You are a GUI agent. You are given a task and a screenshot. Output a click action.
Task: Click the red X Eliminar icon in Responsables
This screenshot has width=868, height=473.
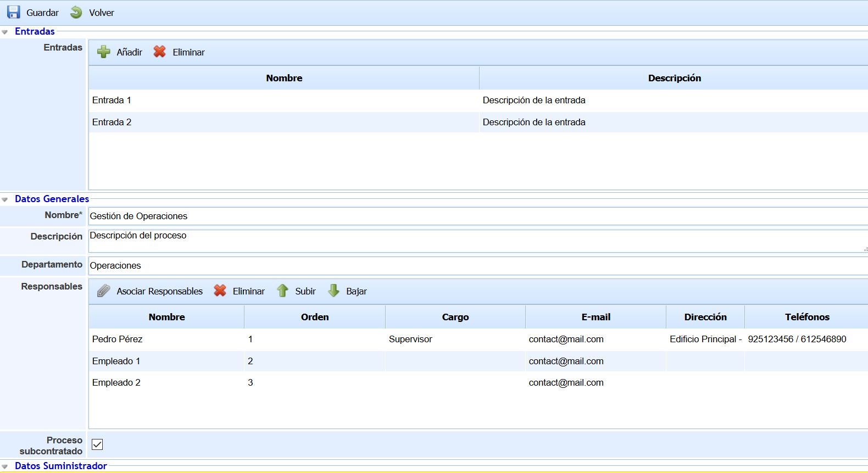[220, 291]
